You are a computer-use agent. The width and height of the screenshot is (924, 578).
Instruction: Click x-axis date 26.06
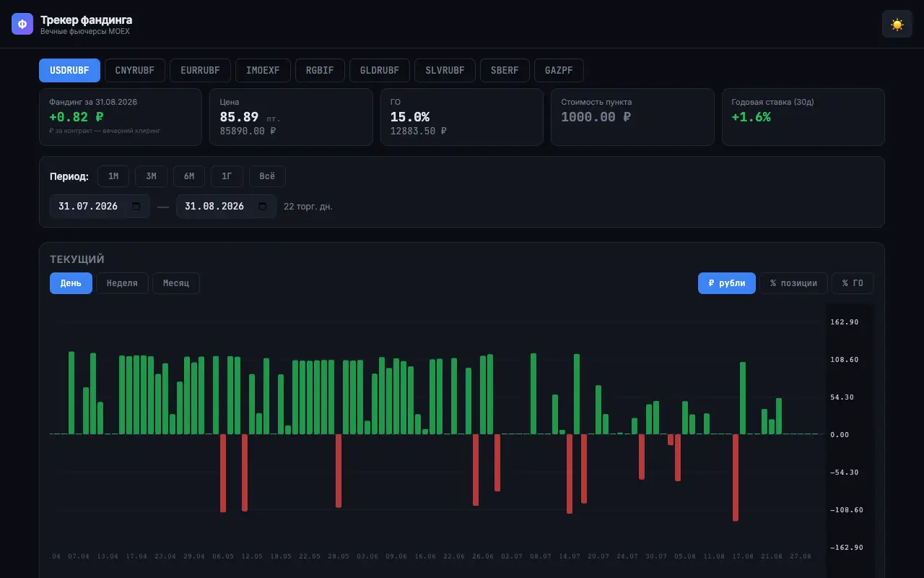[x=483, y=556]
